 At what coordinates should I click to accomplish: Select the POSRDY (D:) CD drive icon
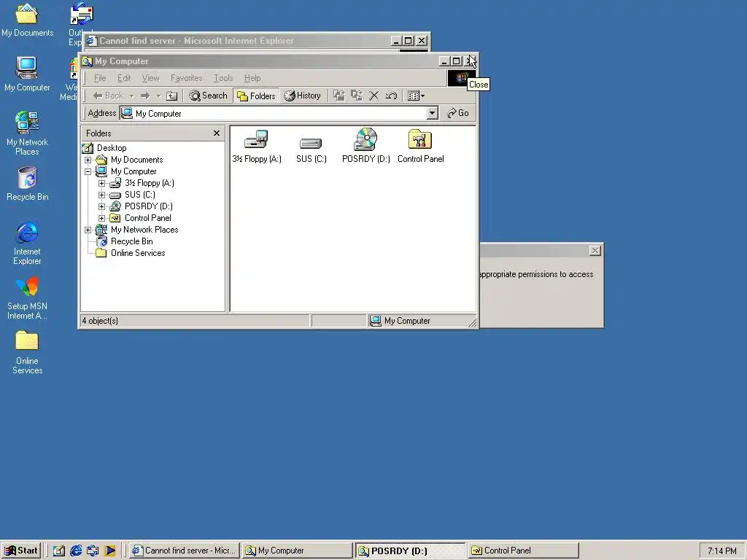[365, 146]
